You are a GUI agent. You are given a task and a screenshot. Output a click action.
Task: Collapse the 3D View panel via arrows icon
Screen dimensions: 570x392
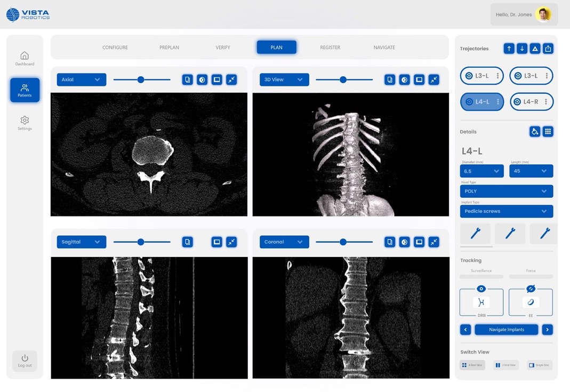tap(433, 79)
